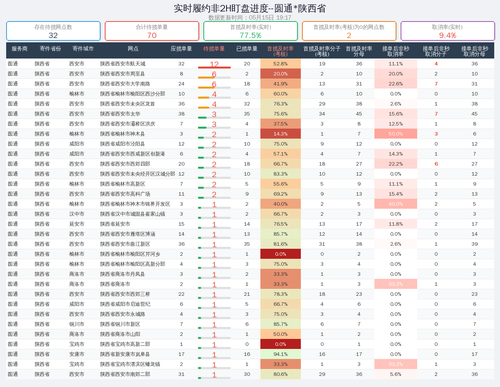
Task: Select the row 陕西省铜川市新区
Action: pos(250,324)
